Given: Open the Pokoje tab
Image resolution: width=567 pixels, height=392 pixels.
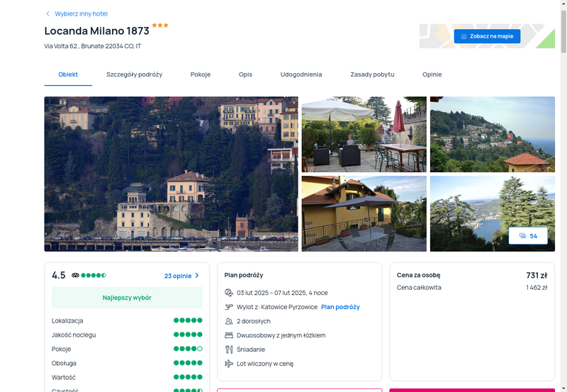Looking at the screenshot, I should coord(201,74).
